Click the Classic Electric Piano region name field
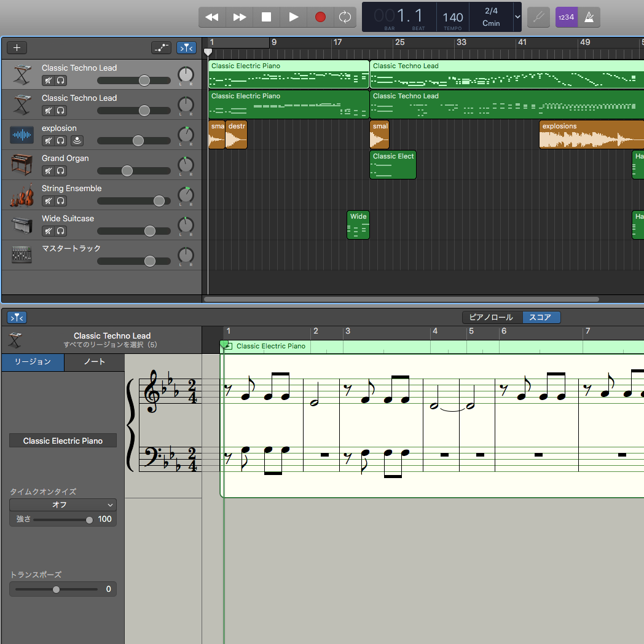This screenshot has height=644, width=644. point(63,441)
